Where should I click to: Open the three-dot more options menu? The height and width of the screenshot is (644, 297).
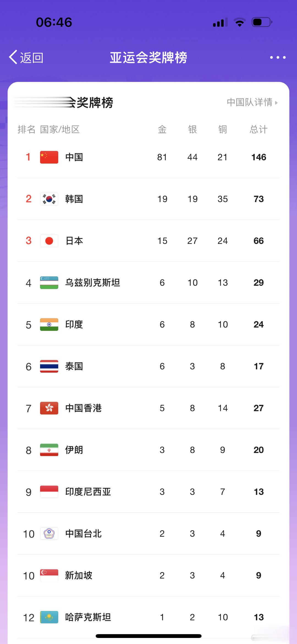pos(278,57)
